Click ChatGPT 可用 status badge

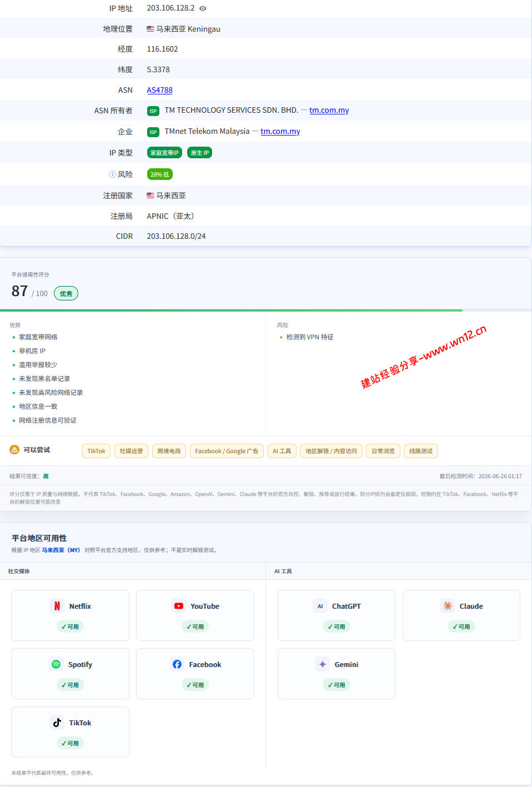[337, 626]
